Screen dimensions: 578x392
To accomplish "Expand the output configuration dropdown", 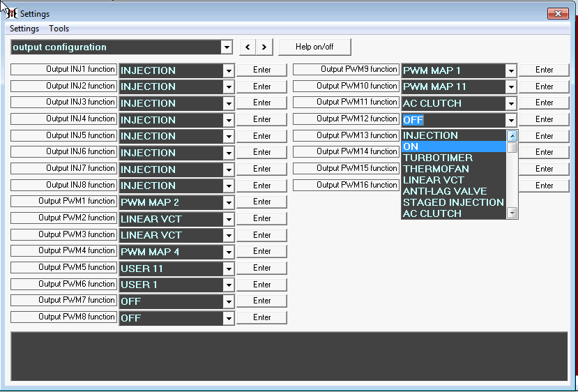I will (226, 47).
